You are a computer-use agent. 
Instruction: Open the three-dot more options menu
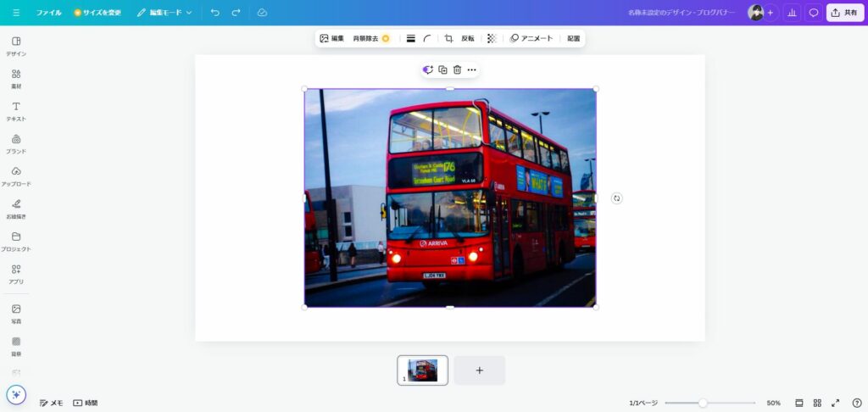pyautogui.click(x=472, y=70)
